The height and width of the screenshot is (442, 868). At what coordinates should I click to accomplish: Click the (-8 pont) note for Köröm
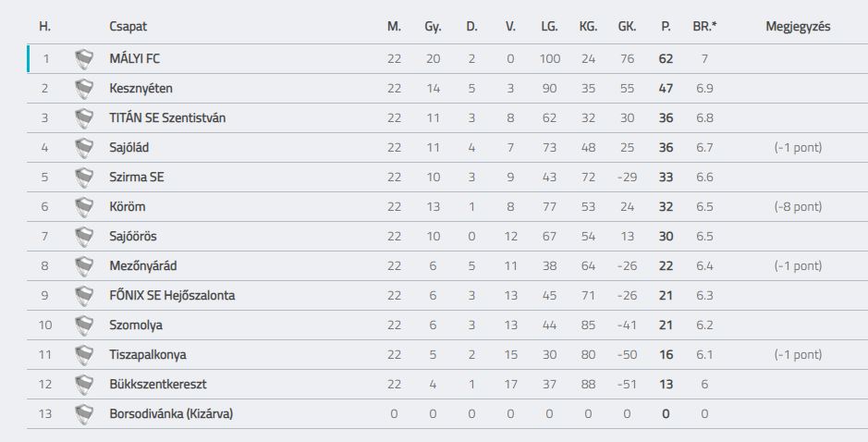pyautogui.click(x=799, y=206)
